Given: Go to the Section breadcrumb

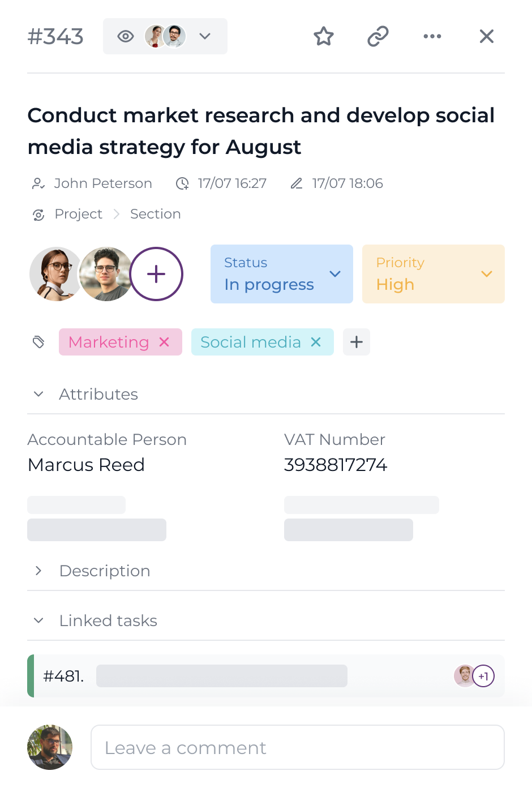Looking at the screenshot, I should (x=155, y=214).
